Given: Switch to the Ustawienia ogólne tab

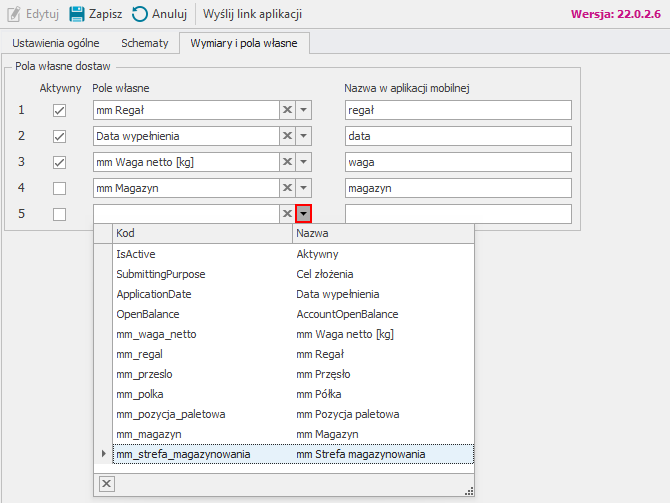Looking at the screenshot, I should pos(55,44).
